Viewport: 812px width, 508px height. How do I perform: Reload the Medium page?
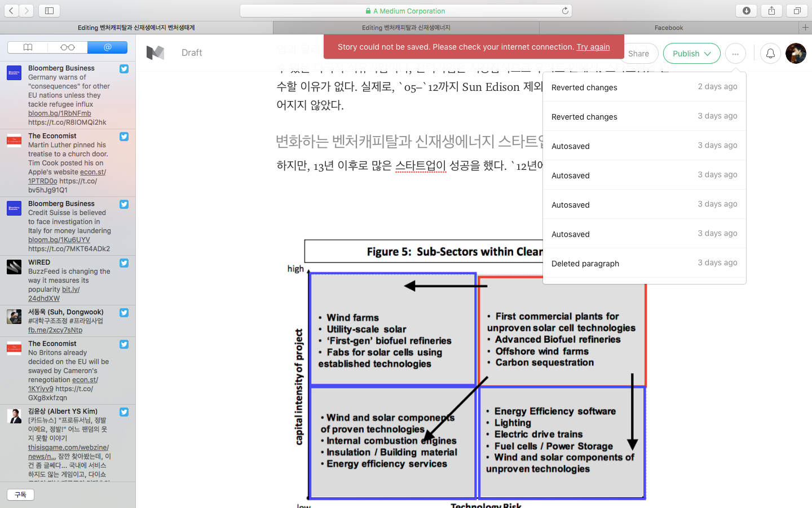tap(565, 11)
